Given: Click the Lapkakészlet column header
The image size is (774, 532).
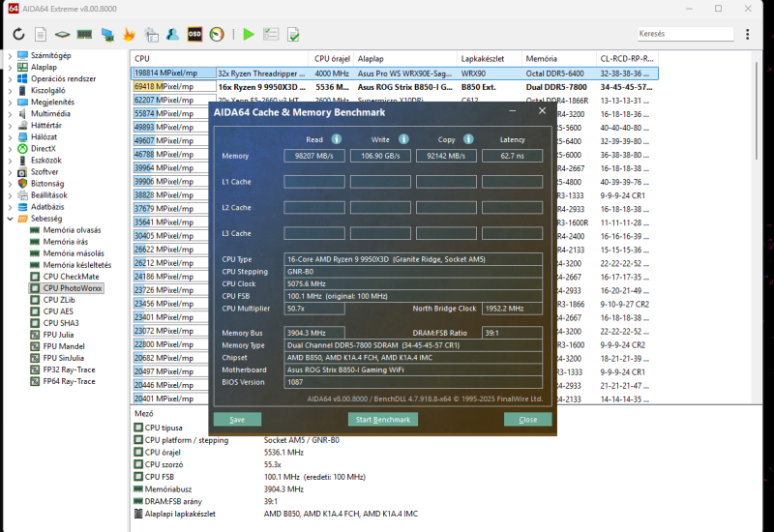Looking at the screenshot, I should click(x=490, y=59).
